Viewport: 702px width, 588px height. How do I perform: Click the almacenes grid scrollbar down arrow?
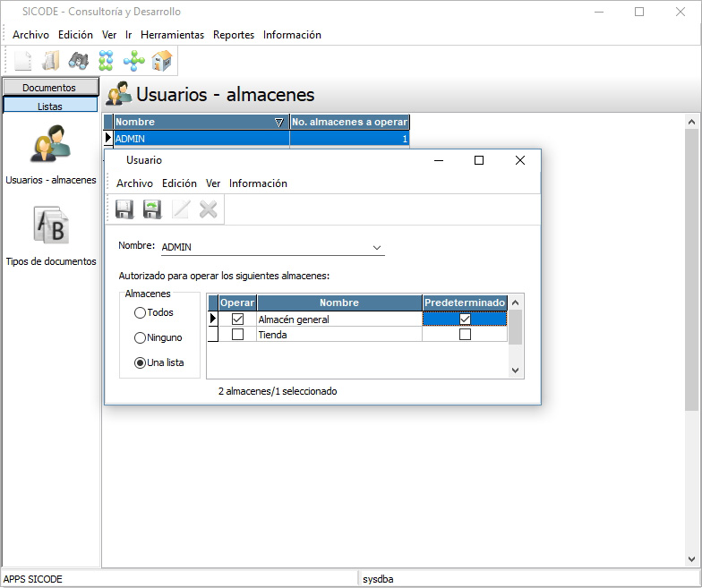pyautogui.click(x=515, y=370)
